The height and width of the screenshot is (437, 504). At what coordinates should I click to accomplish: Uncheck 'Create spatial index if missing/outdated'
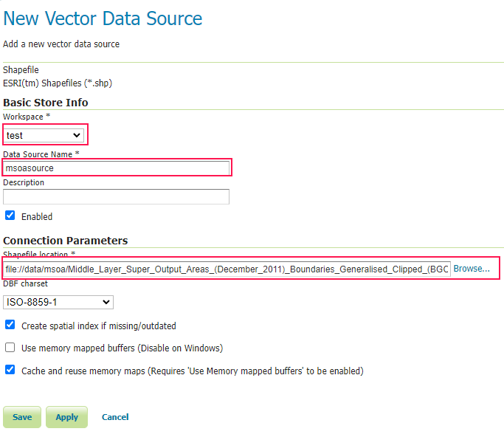coord(10,325)
